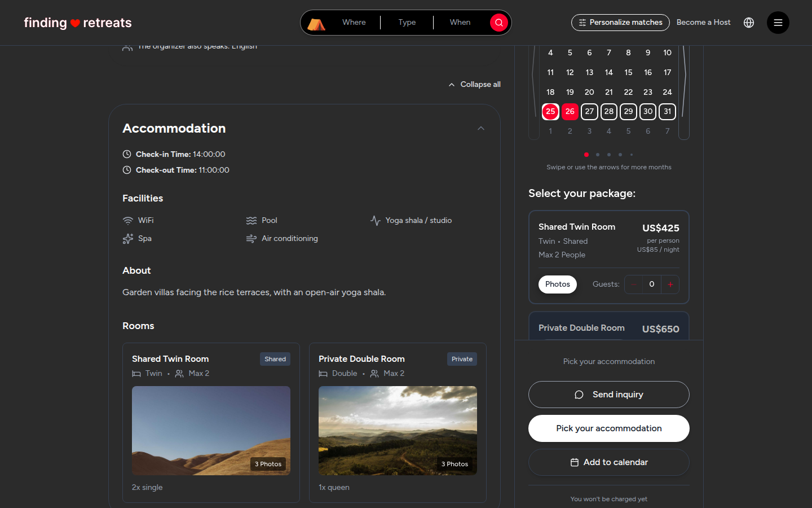Image resolution: width=812 pixels, height=508 pixels.
Task: Open the Where search field
Action: [x=354, y=23]
